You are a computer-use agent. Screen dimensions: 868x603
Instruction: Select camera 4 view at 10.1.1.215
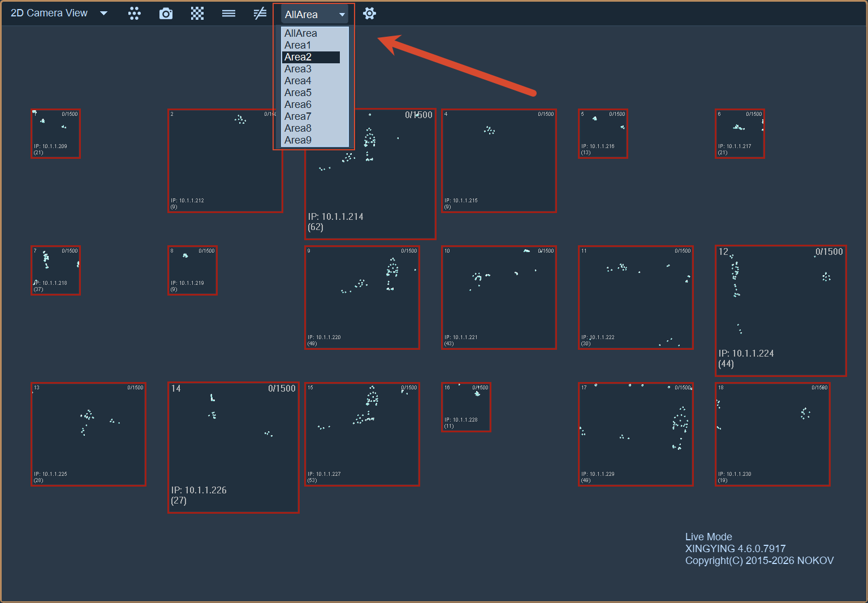click(499, 160)
